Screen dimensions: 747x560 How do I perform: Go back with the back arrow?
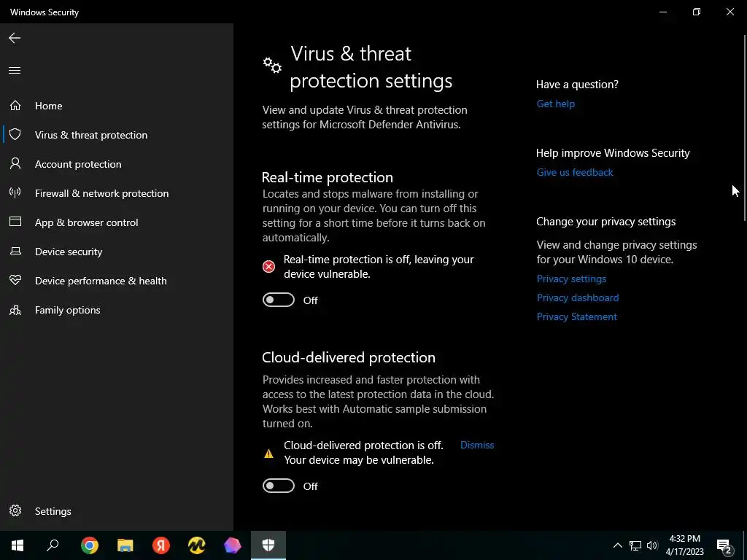click(15, 38)
